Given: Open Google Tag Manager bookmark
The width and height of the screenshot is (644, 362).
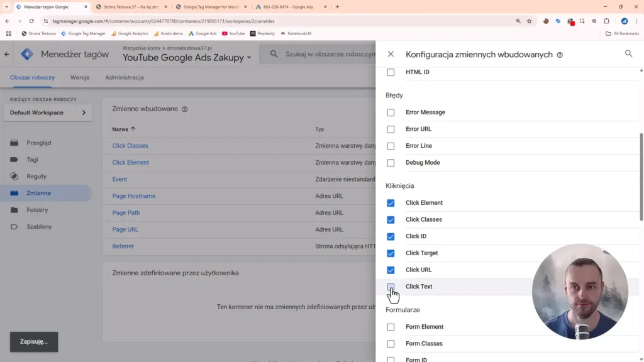Looking at the screenshot, I should click(84, 34).
